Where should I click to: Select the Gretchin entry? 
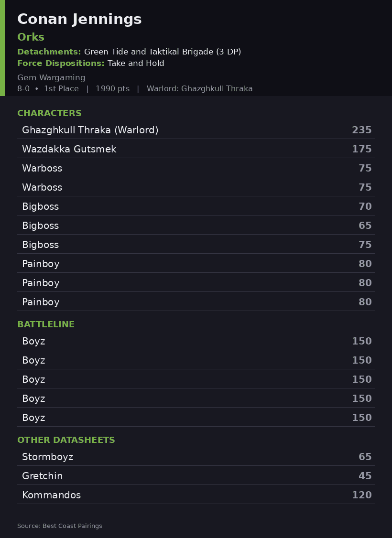pyautogui.click(x=196, y=475)
